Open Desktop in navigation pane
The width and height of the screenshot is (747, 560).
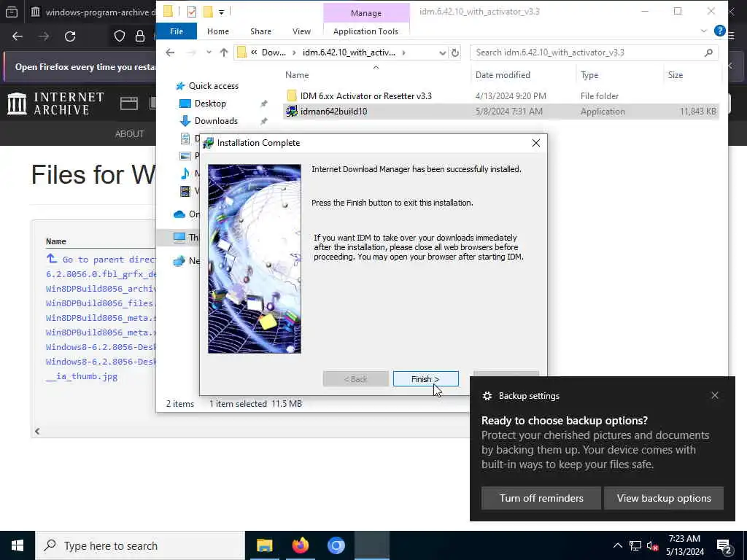click(x=210, y=104)
